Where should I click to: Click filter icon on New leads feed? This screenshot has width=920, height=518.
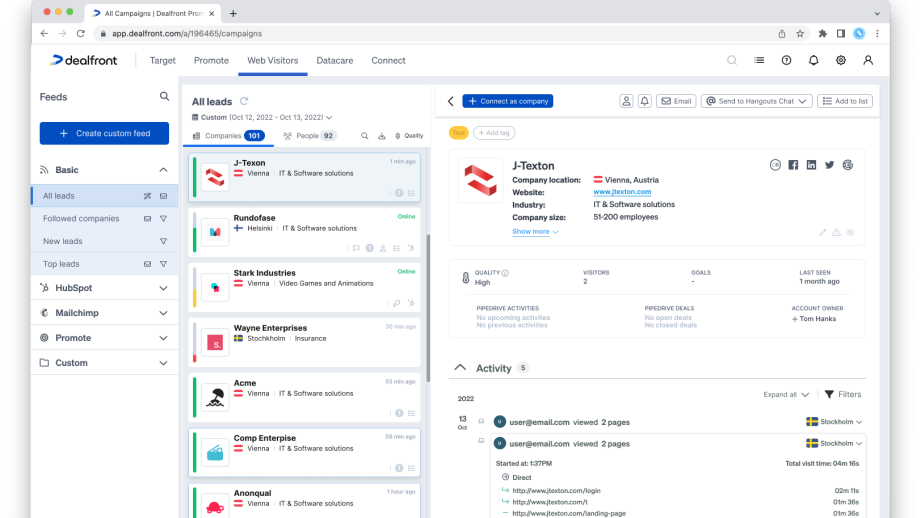164,241
